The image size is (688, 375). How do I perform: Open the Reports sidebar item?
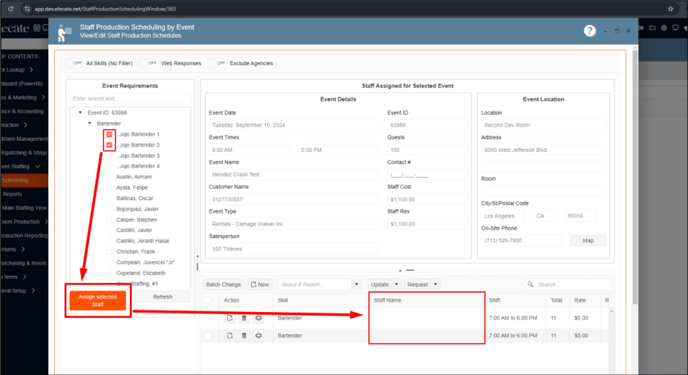(12, 194)
